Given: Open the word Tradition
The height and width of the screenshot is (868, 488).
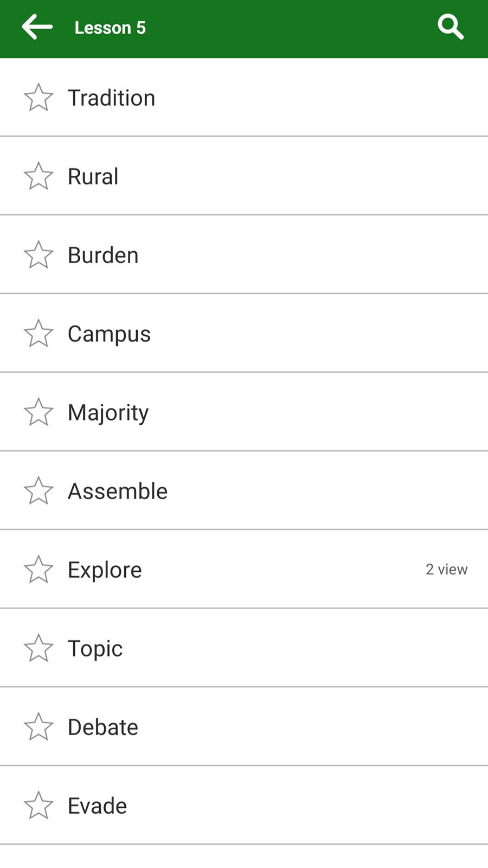Looking at the screenshot, I should 244,98.
